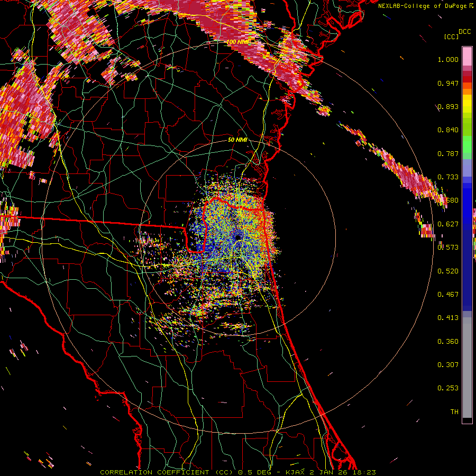The height and width of the screenshot is (476, 476).
Task: Click the 50 NMI range ring label
Action: [237, 140]
